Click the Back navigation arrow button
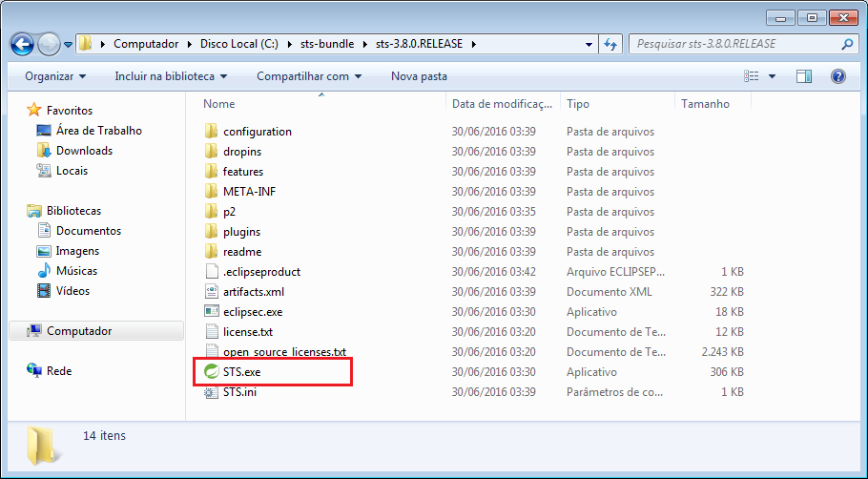868x479 pixels. [x=22, y=44]
